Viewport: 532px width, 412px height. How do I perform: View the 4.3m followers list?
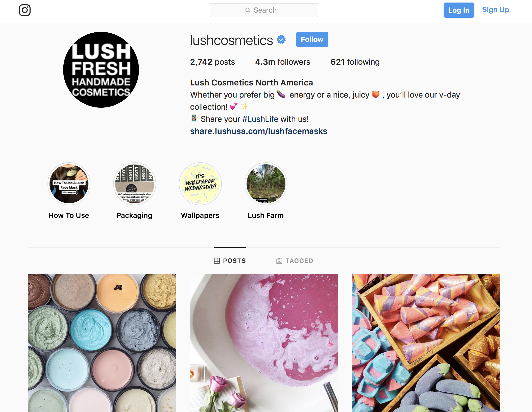click(283, 62)
